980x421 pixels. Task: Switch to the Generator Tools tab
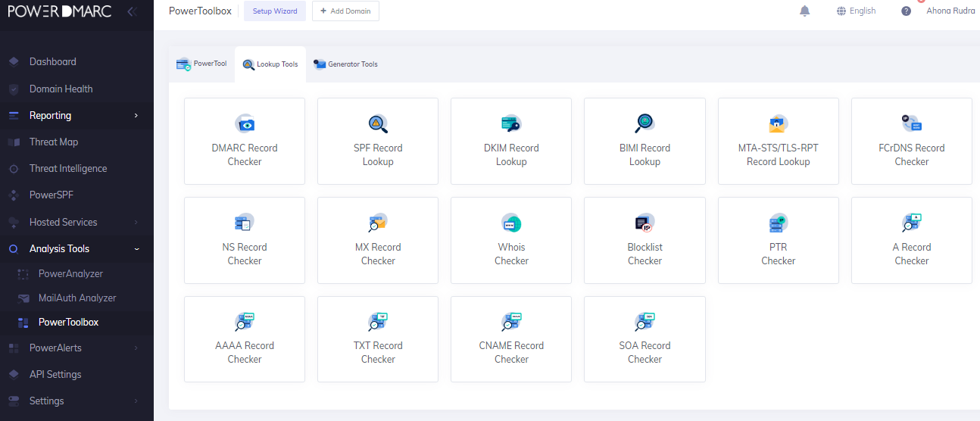pos(345,64)
